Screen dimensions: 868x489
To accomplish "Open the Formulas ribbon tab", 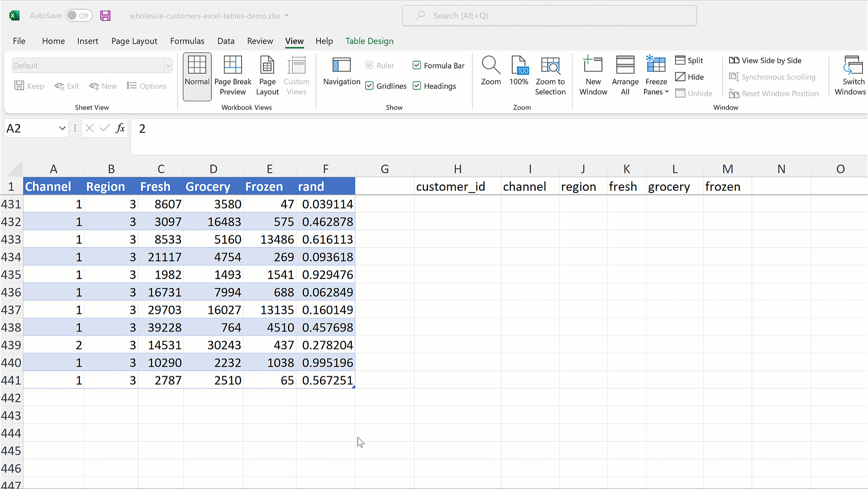I will coord(187,41).
